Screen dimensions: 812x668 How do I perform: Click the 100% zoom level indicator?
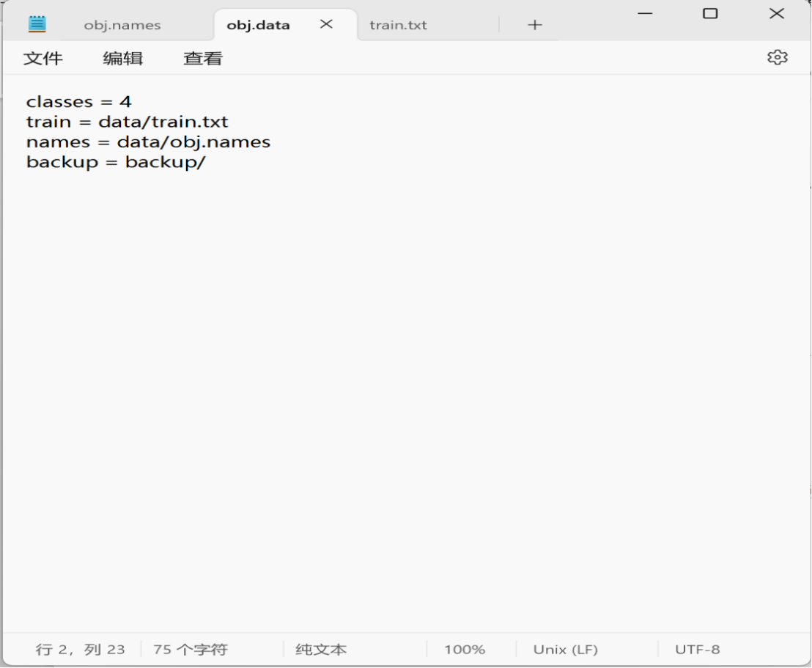[465, 650]
